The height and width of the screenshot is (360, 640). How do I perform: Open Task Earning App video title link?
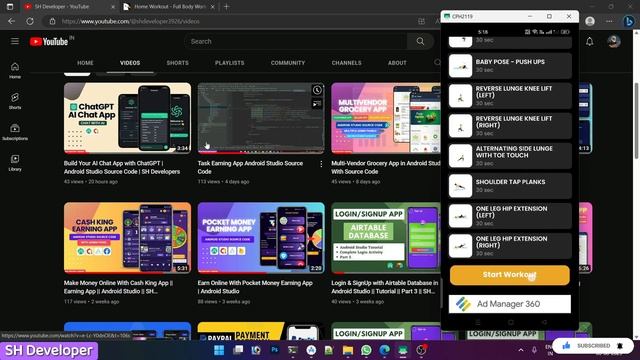point(250,167)
